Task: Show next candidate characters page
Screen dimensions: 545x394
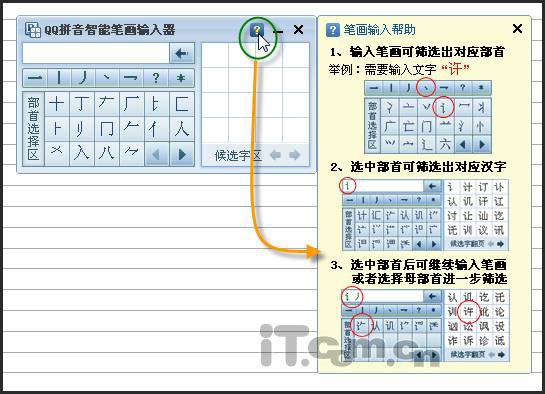Action: (295, 155)
